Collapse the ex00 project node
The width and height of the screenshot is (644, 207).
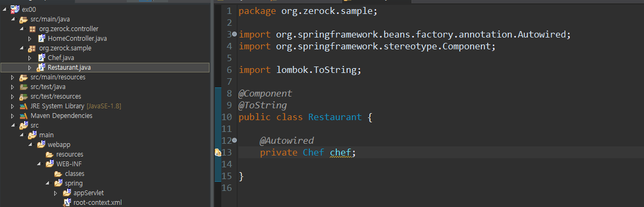5,10
